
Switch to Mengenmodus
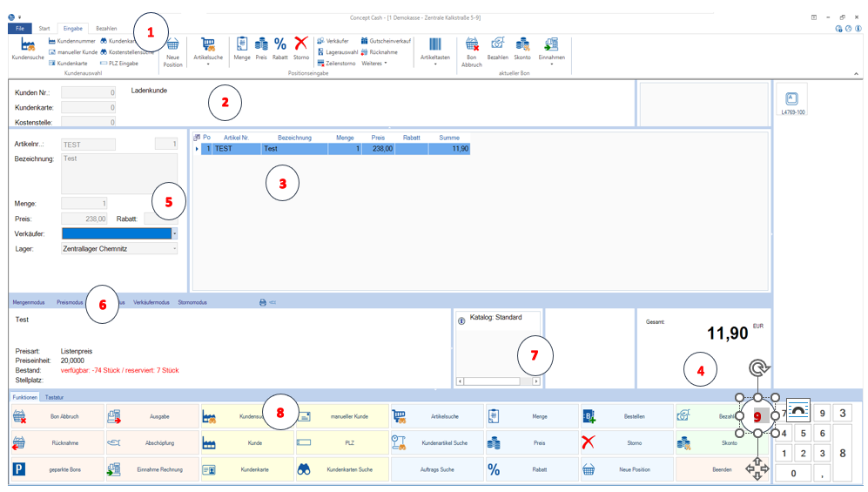(x=29, y=303)
